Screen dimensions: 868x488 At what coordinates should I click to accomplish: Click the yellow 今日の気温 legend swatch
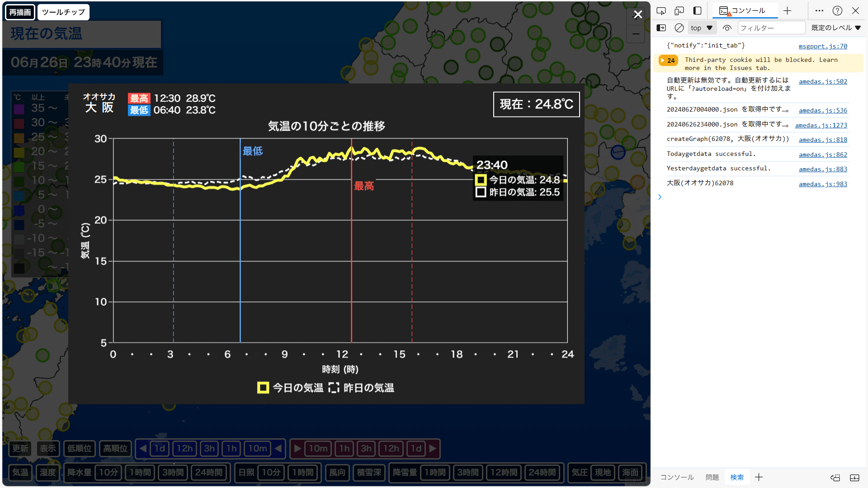pyautogui.click(x=263, y=388)
